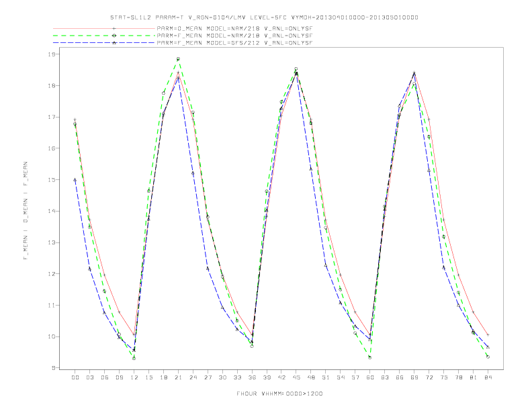The image size is (532, 411).
Task: Click the blue triangle point at hour 27
Action: click(x=208, y=269)
